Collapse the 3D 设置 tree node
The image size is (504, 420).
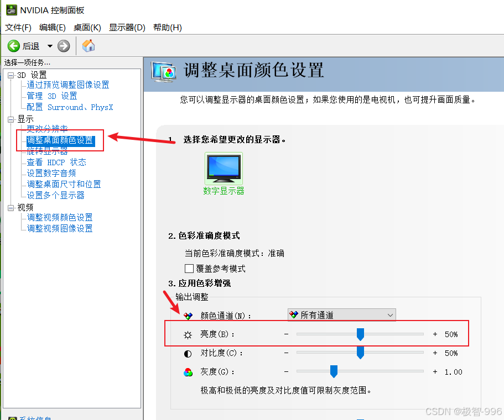[11, 75]
